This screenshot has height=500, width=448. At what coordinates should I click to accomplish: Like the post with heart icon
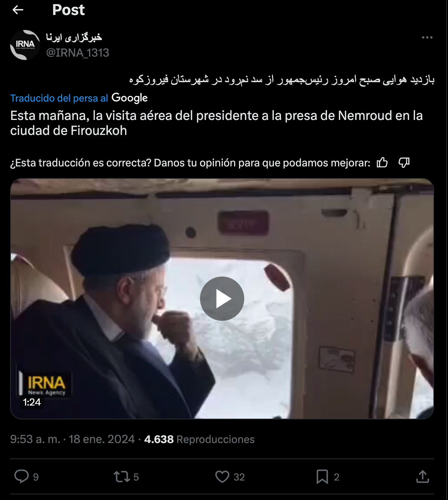pos(222,477)
